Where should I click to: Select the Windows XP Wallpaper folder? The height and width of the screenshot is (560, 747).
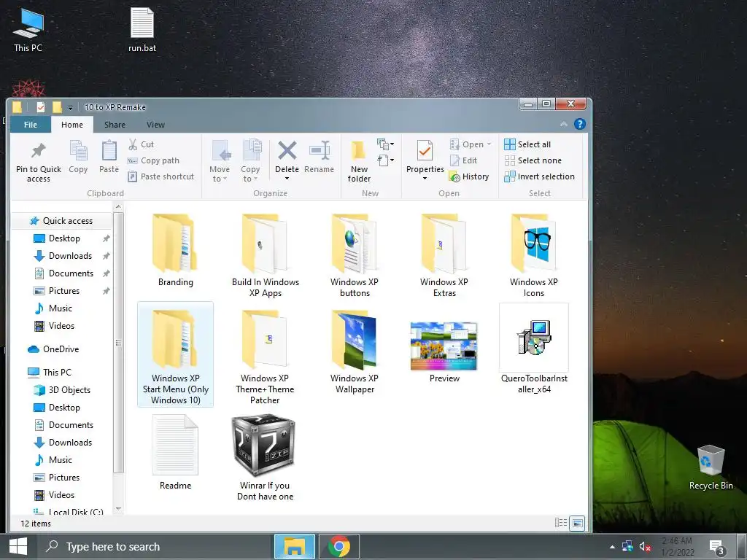355,351
